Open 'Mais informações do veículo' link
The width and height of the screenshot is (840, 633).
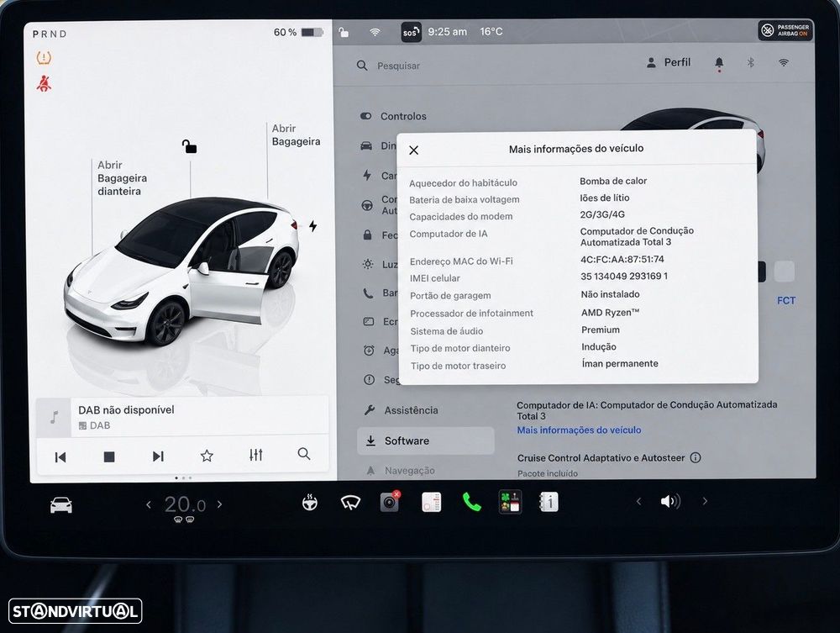(579, 430)
